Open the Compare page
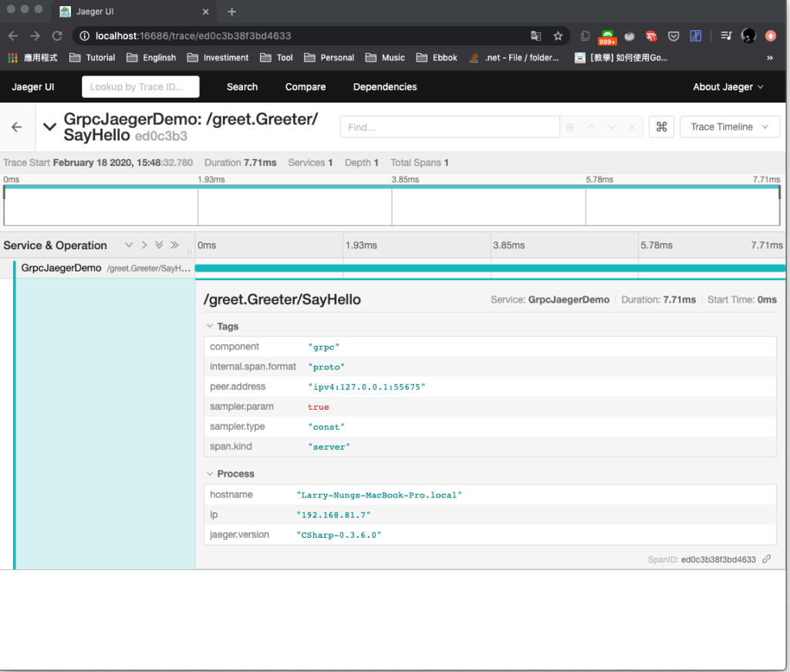Screen dimensions: 790x672 tap(306, 86)
